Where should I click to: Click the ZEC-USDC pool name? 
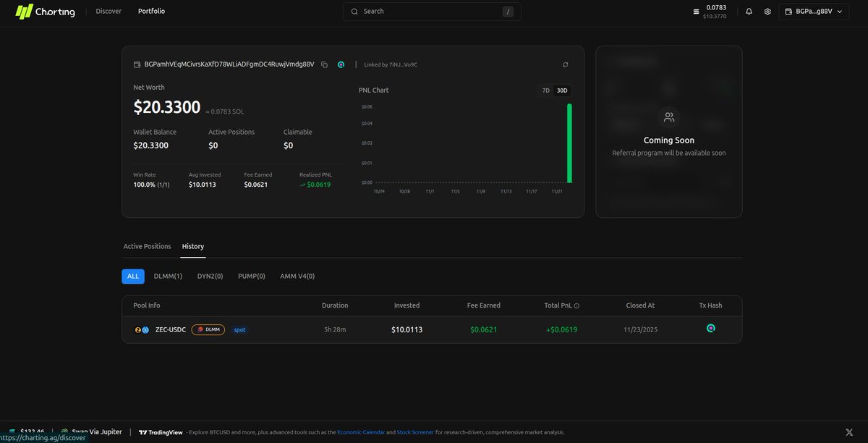(x=171, y=330)
